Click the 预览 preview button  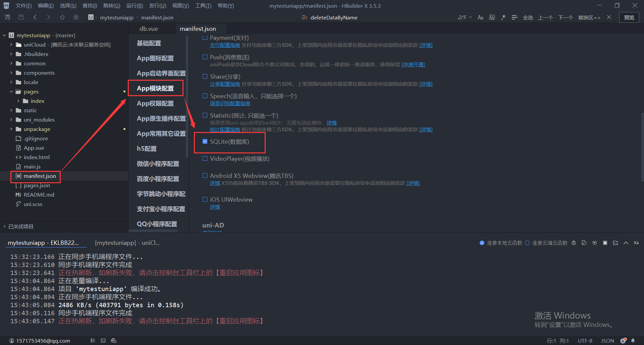(629, 17)
